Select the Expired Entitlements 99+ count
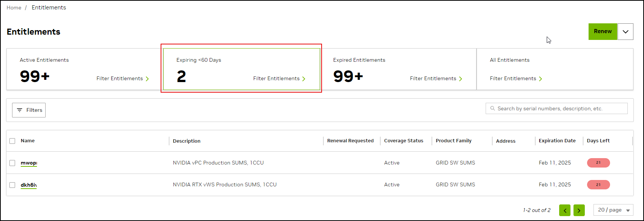This screenshot has width=644, height=221. (x=348, y=76)
